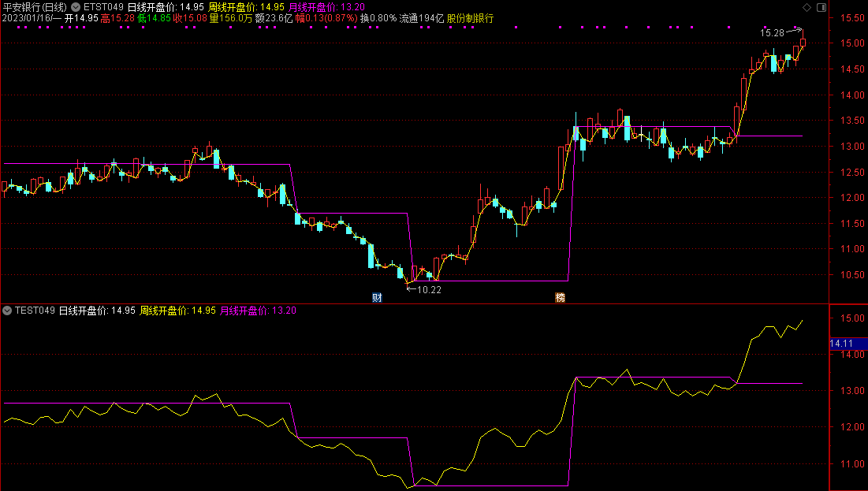
Task: Click the 2023/01/16 date in quote line
Action: [x=27, y=18]
